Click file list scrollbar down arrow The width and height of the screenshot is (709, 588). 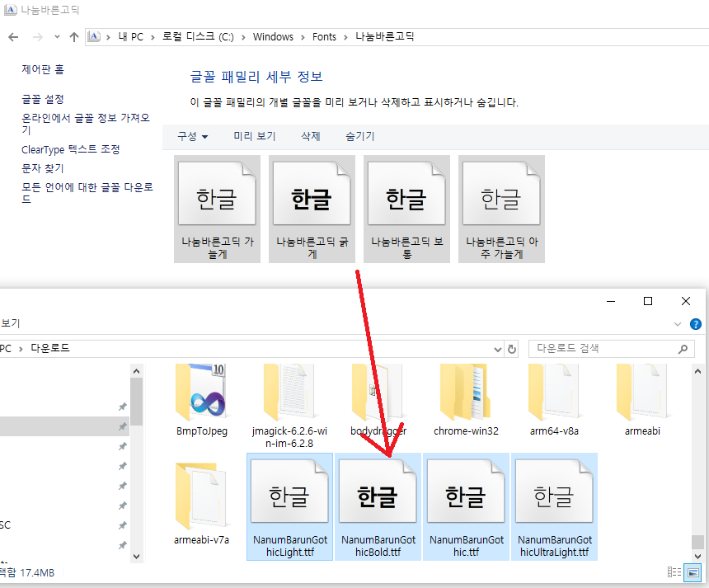tap(697, 557)
